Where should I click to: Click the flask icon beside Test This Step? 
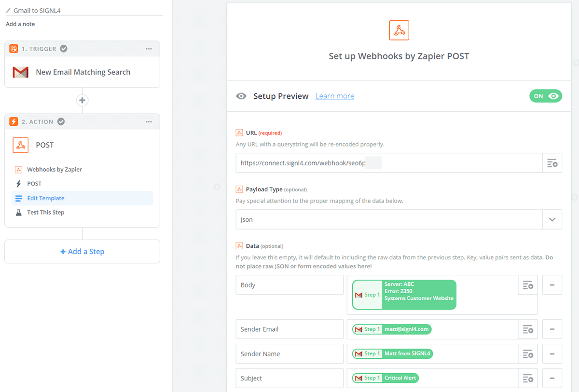(x=18, y=212)
